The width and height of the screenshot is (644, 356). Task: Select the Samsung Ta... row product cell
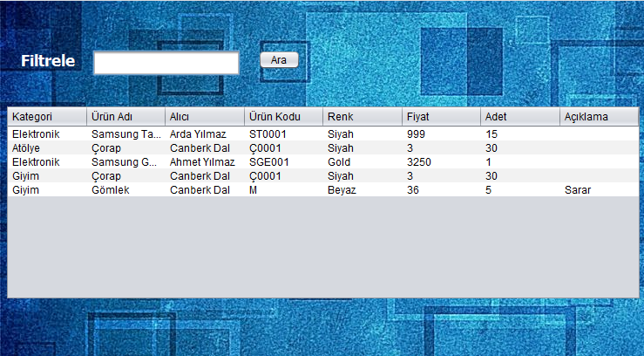125,134
